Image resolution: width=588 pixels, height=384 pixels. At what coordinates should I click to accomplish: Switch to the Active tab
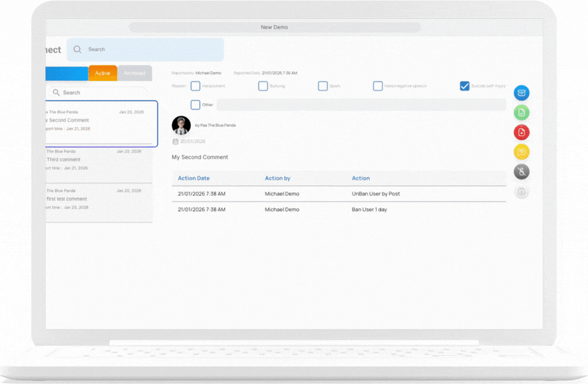point(102,73)
